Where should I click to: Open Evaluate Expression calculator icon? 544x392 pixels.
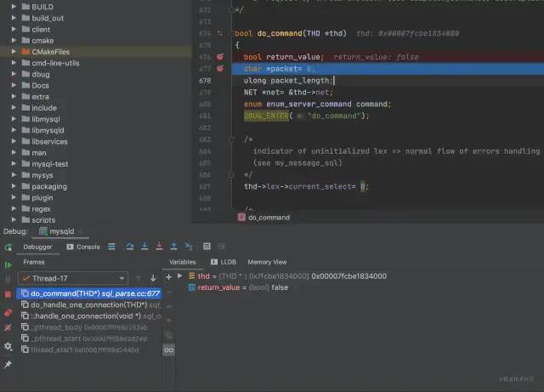207,247
